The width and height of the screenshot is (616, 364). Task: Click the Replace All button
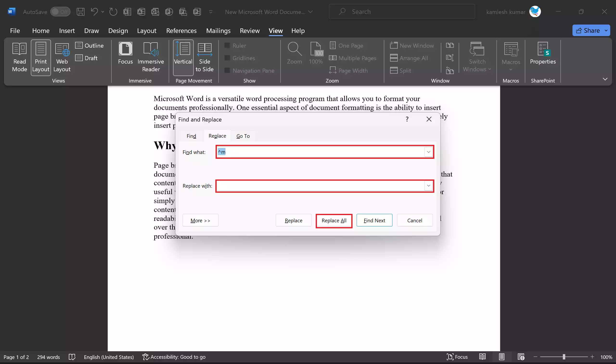pyautogui.click(x=334, y=220)
